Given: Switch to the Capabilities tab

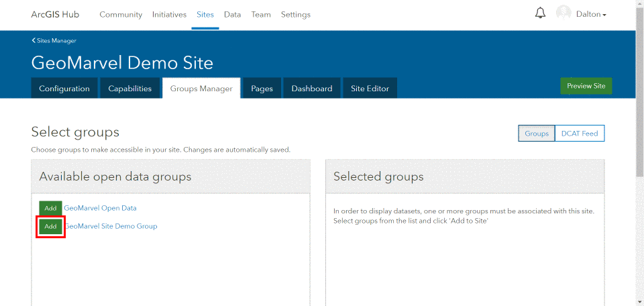Looking at the screenshot, I should (x=129, y=89).
